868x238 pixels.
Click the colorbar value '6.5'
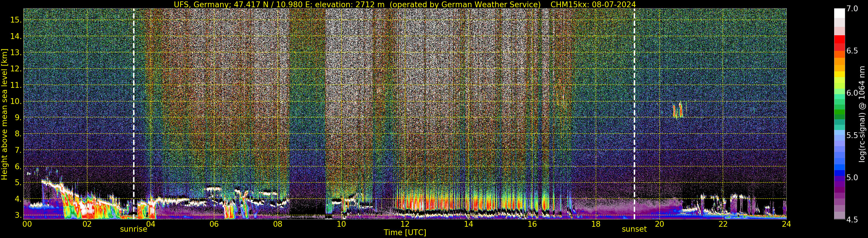click(852, 51)
